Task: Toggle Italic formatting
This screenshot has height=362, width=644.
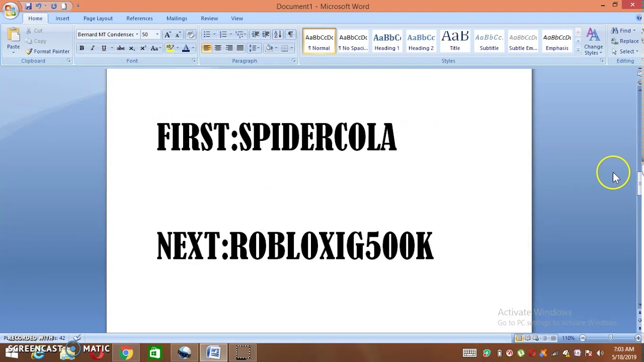Action: pyautogui.click(x=93, y=48)
